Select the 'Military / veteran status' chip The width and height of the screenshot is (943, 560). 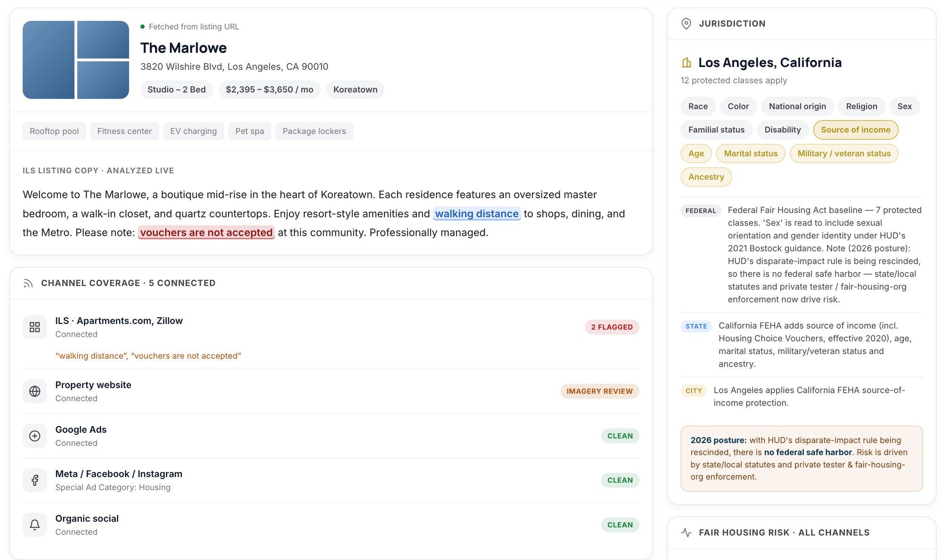coord(844,153)
